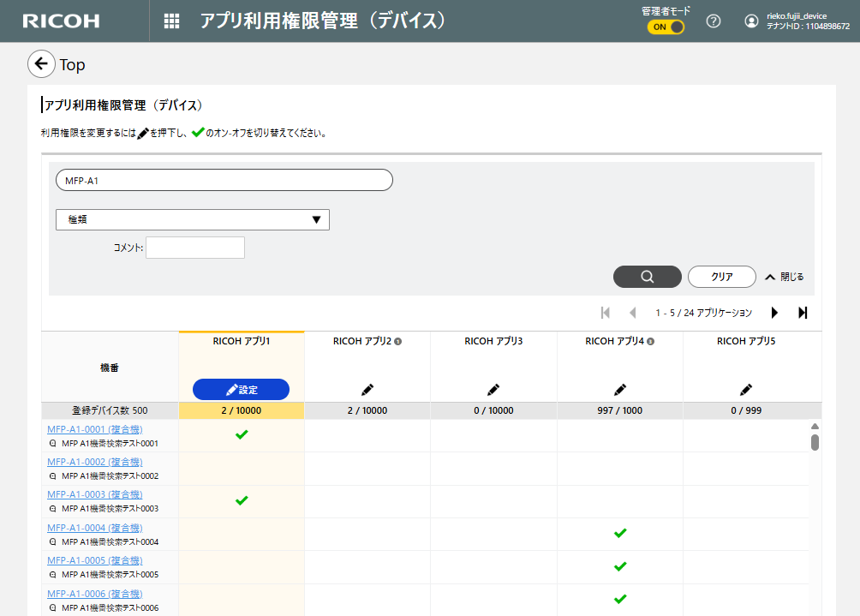Viewport: 860px width, 616px height.
Task: Toggle the RICOH アプリ4 checkmark for MFP-A1-0004
Action: [x=620, y=534]
